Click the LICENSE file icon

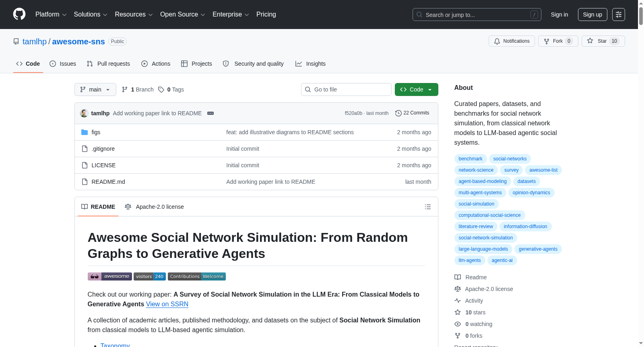coord(85,165)
